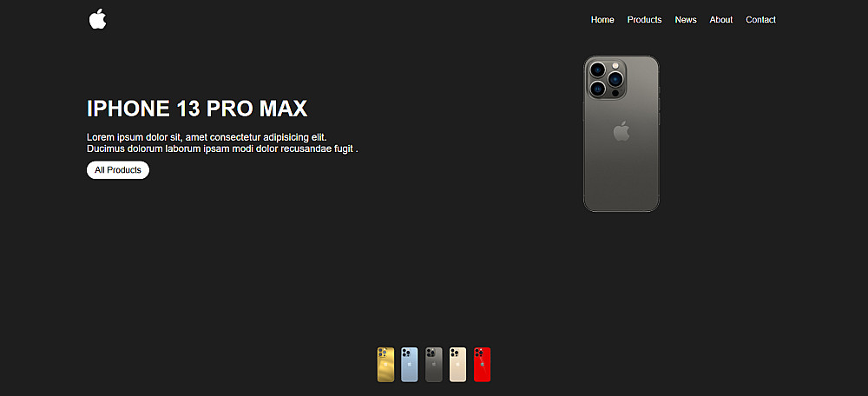
Task: Click the camera module on large iPhone
Action: (x=606, y=79)
